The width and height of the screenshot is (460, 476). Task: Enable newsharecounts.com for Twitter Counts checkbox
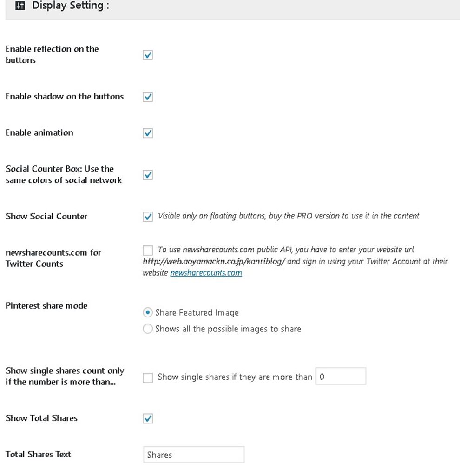(x=148, y=250)
